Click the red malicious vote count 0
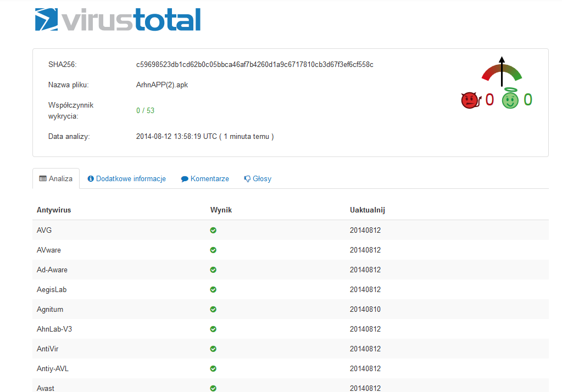562x392 pixels. pos(489,100)
